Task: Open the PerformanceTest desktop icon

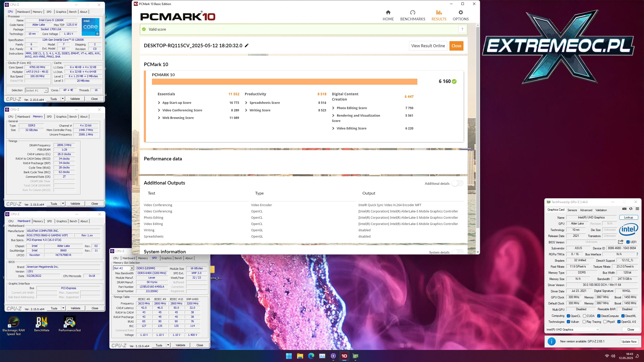Action: pyautogui.click(x=70, y=324)
